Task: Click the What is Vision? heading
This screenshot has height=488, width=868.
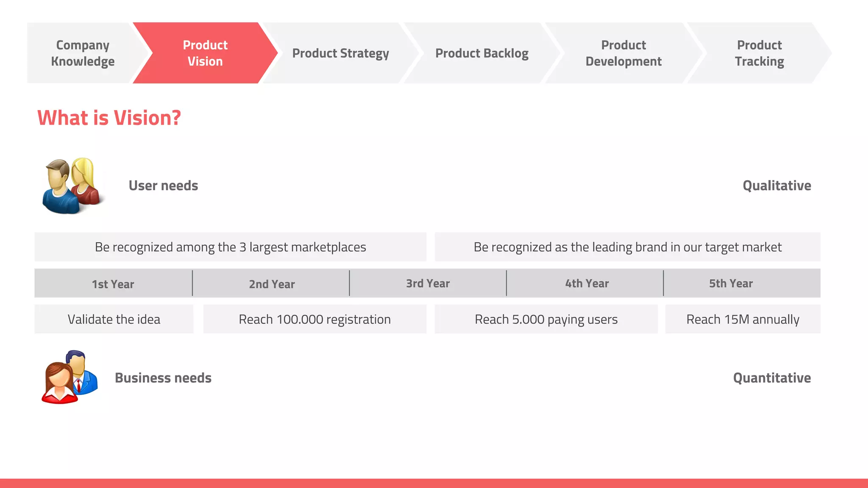Action: 109,118
